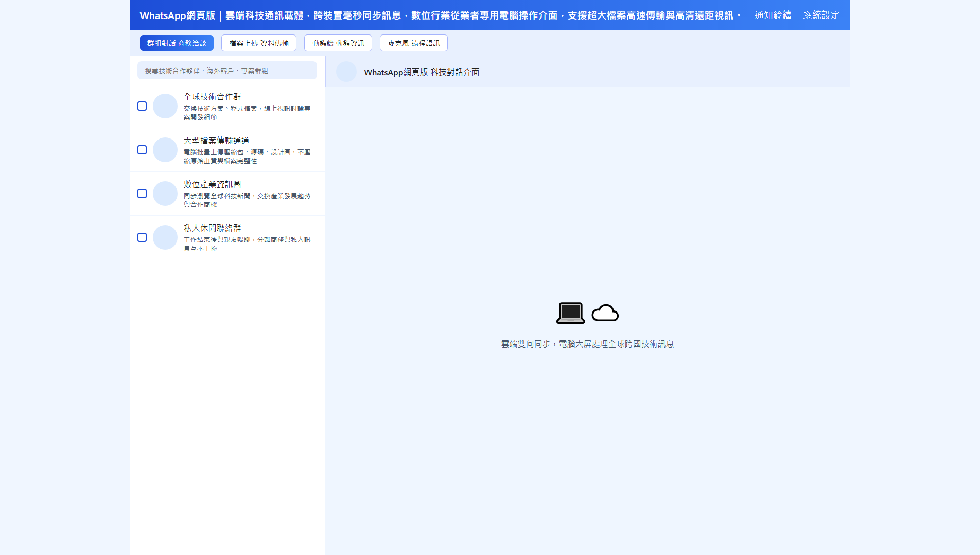Toggle the checkbox for 私人休閒聯絡群
This screenshot has height=555, width=980.
coord(142,237)
